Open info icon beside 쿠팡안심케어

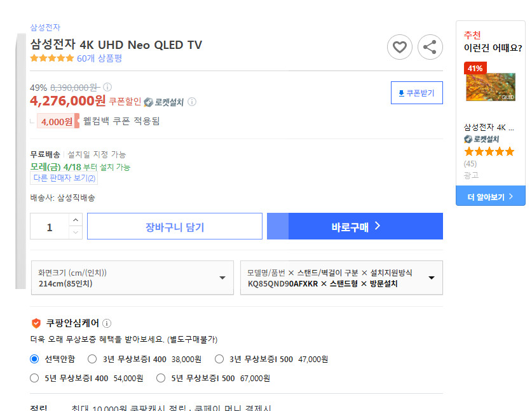pos(107,323)
